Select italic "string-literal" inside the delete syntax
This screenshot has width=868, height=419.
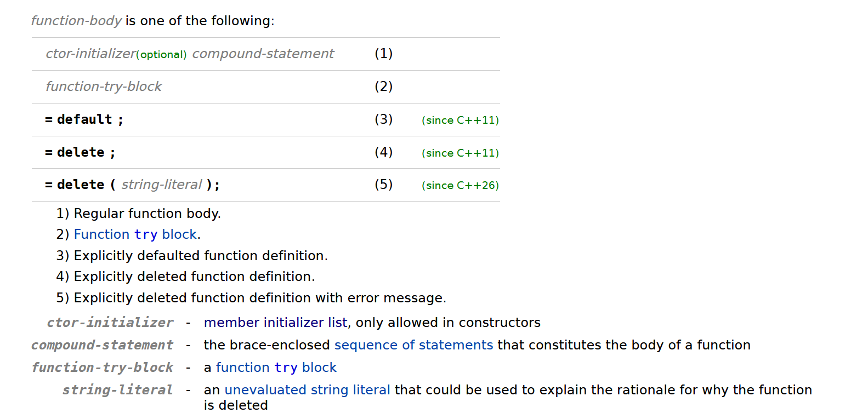click(162, 185)
